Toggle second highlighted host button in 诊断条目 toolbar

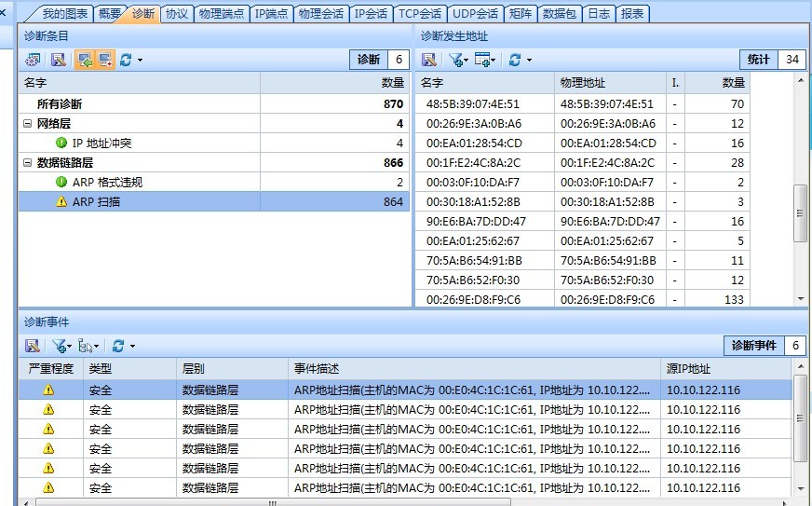coord(104,60)
